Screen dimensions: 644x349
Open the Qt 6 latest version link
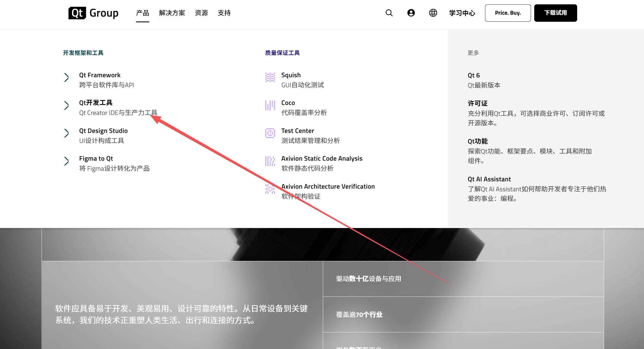point(473,75)
